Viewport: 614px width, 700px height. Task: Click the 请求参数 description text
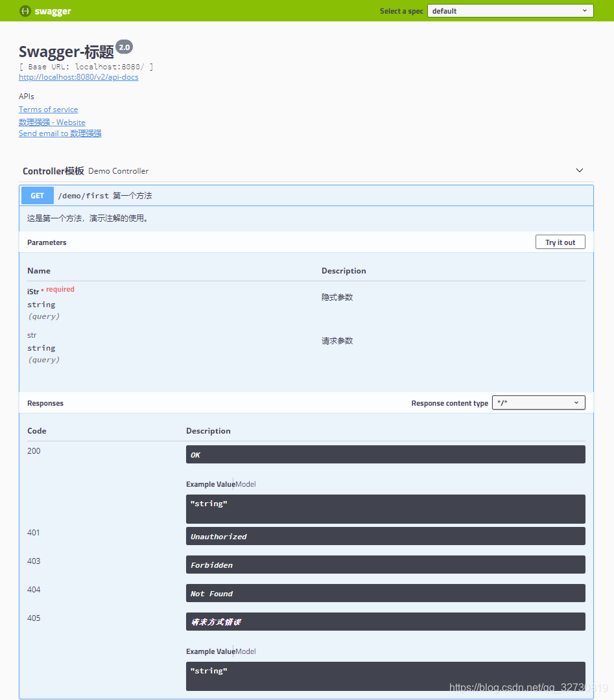(x=337, y=341)
